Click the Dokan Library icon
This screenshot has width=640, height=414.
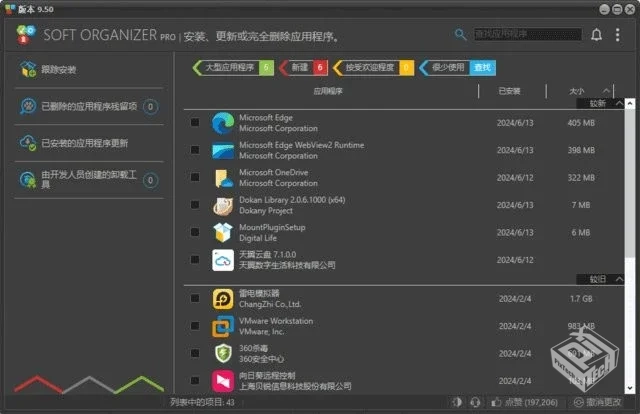coord(223,205)
